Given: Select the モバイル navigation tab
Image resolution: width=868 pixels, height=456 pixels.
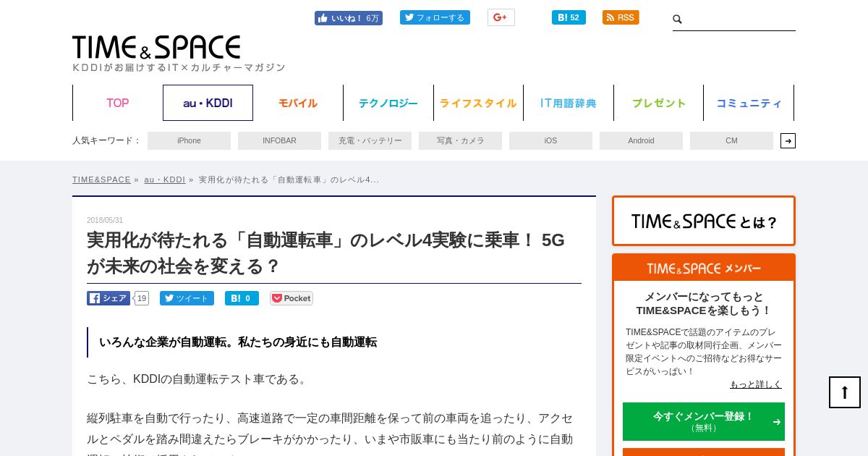Looking at the screenshot, I should click(x=298, y=103).
